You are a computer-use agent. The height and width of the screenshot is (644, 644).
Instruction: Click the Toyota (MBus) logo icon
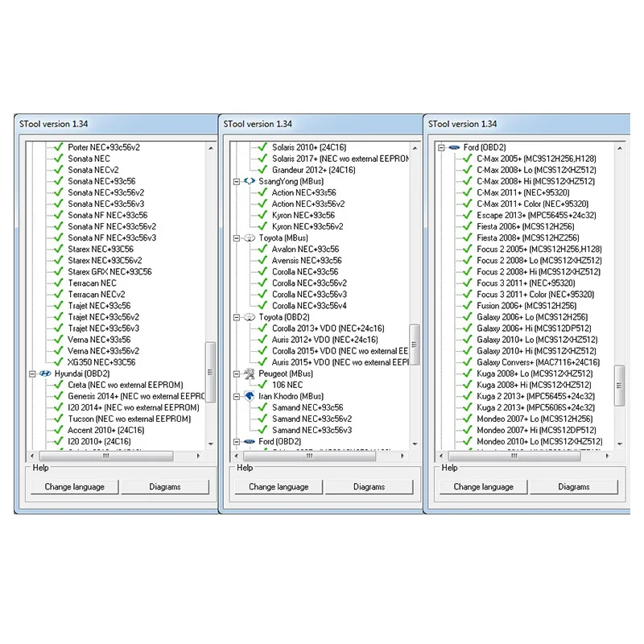[250, 237]
